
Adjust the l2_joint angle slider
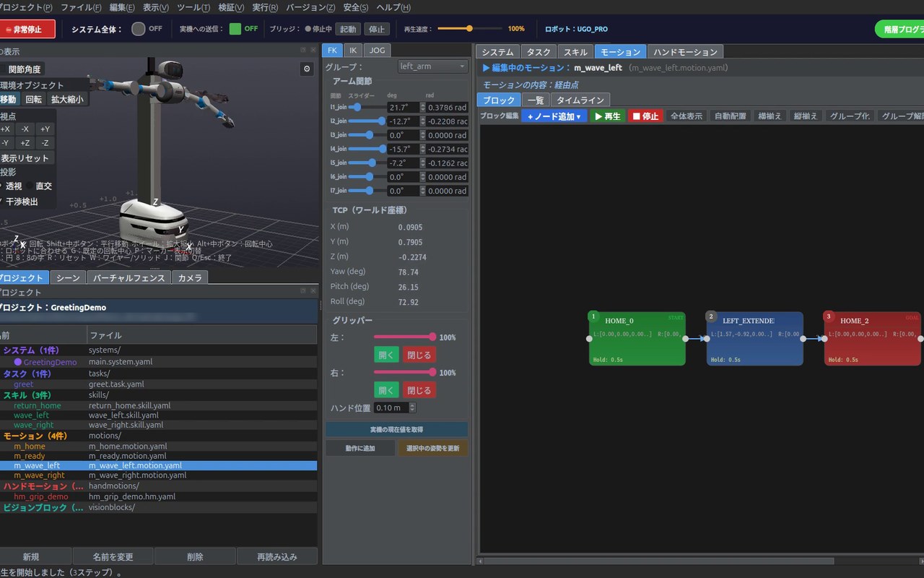click(x=367, y=121)
